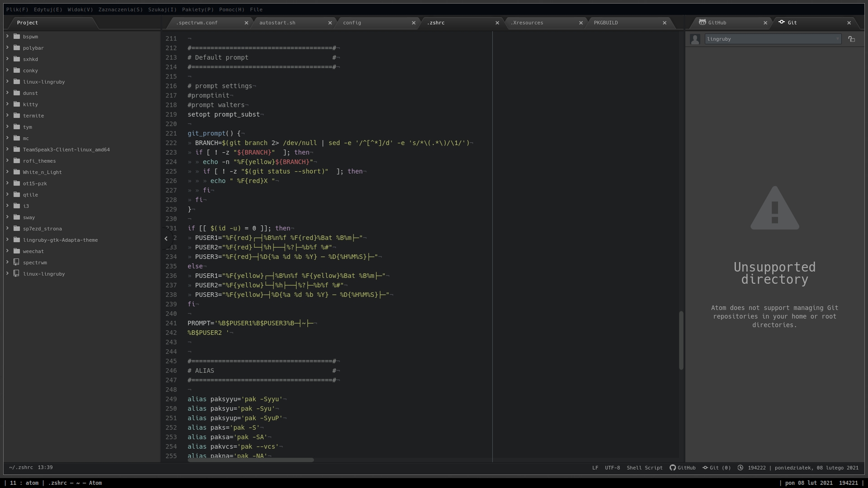Screen dimensions: 868x488
Task: Click the '11 : atom' workspace entry in bar
Action: 24,483
